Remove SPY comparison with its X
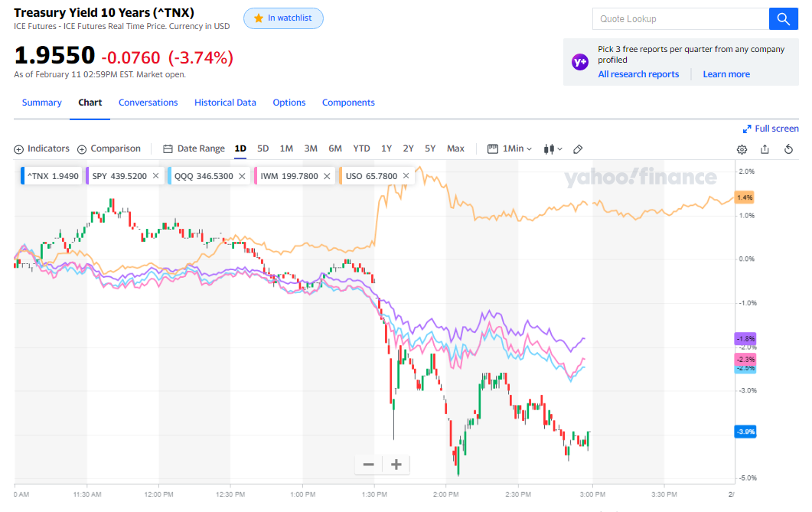The image size is (812, 512). point(155,176)
